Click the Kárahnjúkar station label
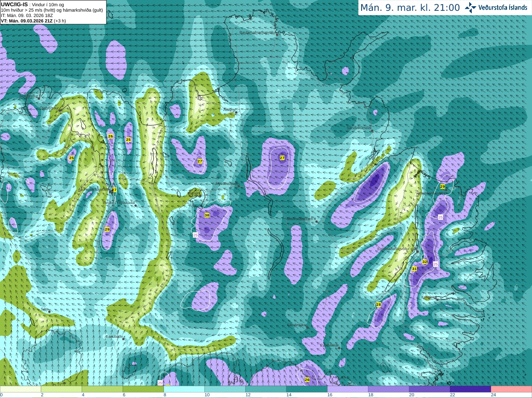This screenshot has width=532, height=398. coord(297,325)
